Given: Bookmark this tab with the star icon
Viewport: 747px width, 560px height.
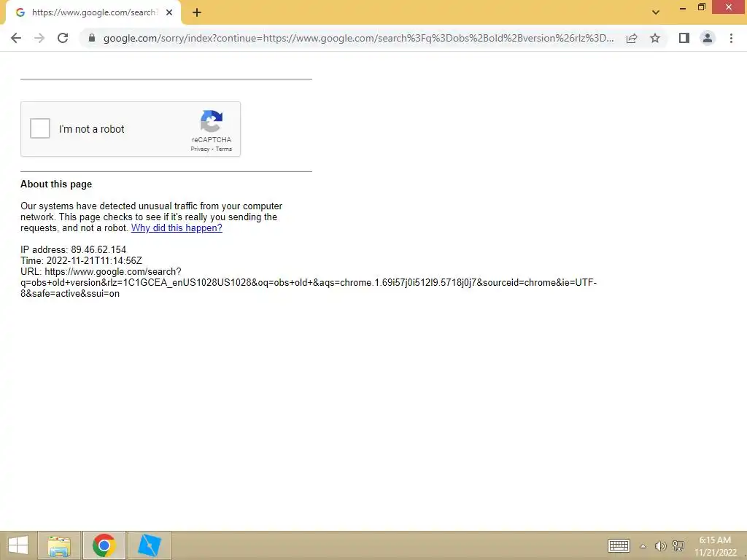Looking at the screenshot, I should click(655, 38).
